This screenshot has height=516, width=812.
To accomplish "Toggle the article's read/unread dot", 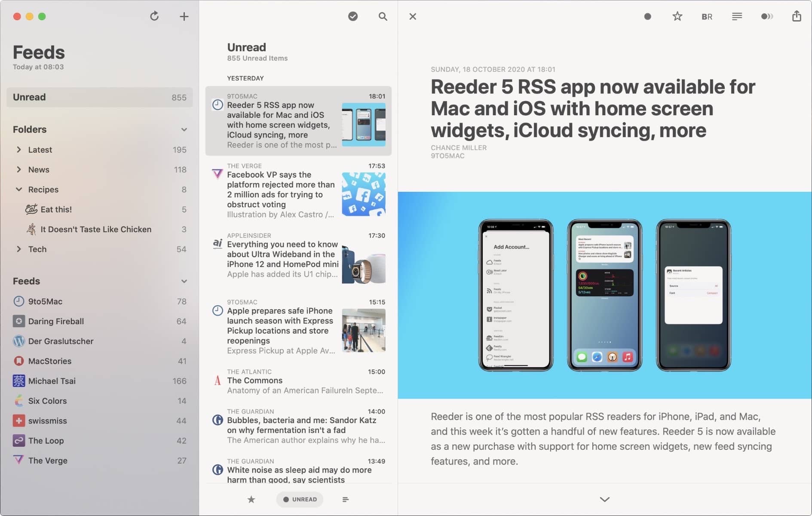I will click(647, 16).
